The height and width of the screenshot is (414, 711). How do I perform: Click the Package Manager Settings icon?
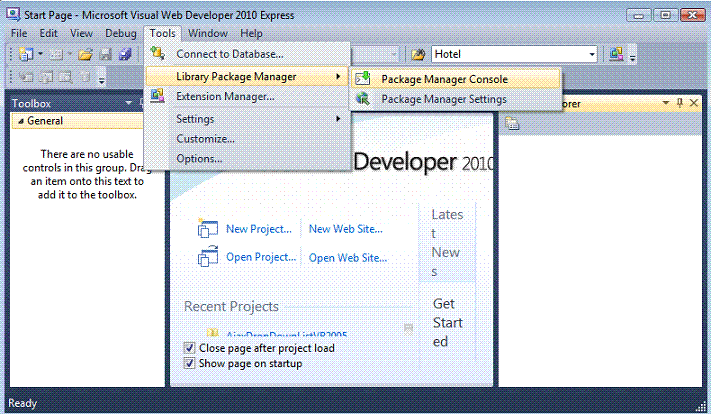362,98
